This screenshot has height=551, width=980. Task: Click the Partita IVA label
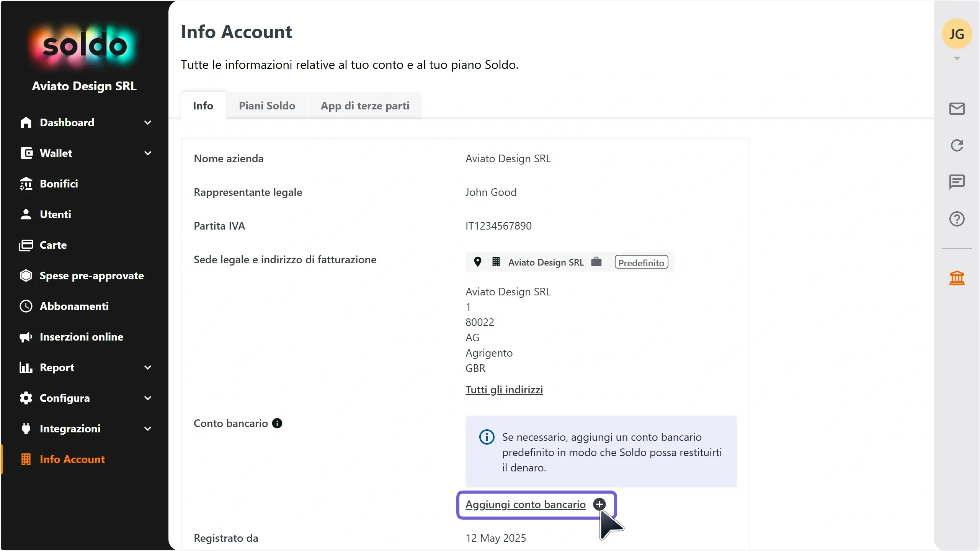[x=219, y=226]
